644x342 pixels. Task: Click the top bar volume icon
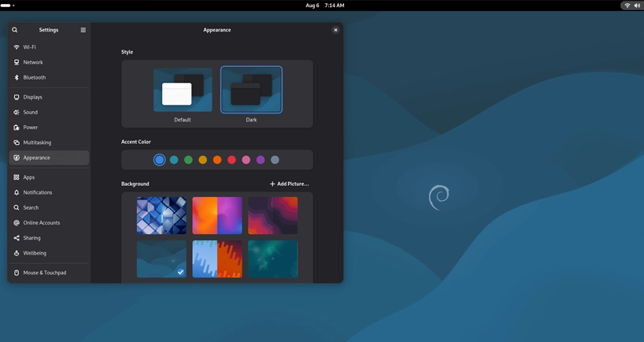[637, 6]
